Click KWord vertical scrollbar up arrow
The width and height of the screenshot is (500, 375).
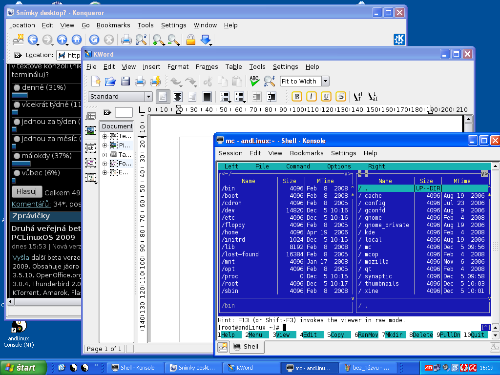click(x=468, y=119)
